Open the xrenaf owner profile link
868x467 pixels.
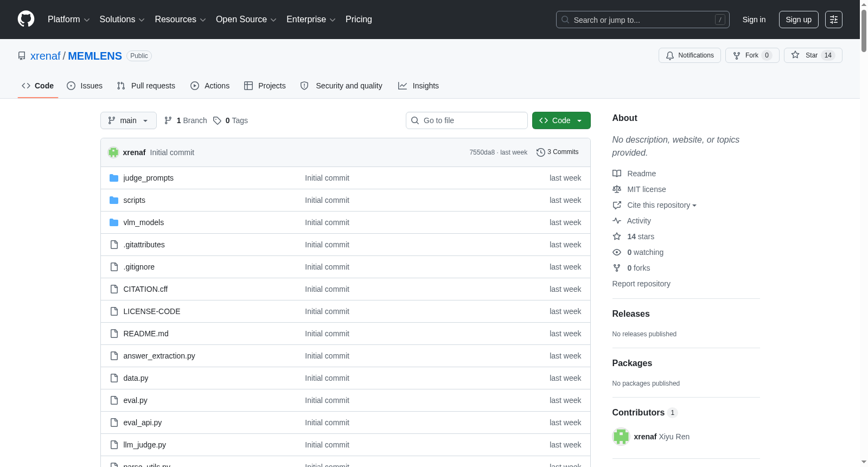point(46,56)
